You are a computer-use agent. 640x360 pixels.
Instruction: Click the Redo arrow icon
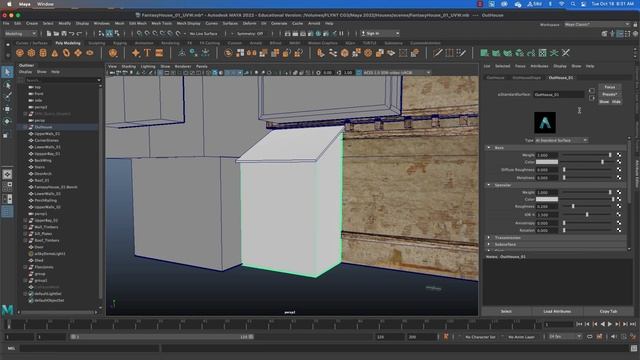click(79, 33)
